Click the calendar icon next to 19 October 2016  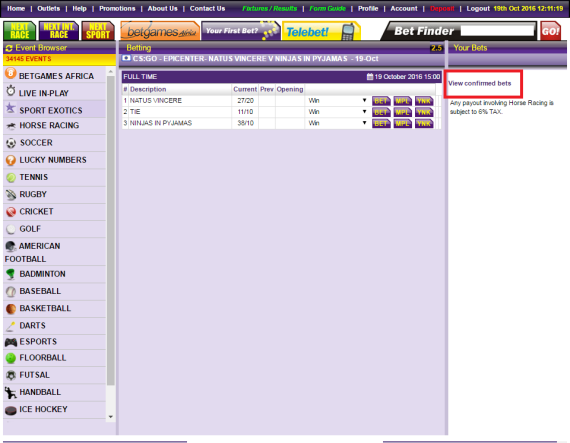(x=370, y=77)
